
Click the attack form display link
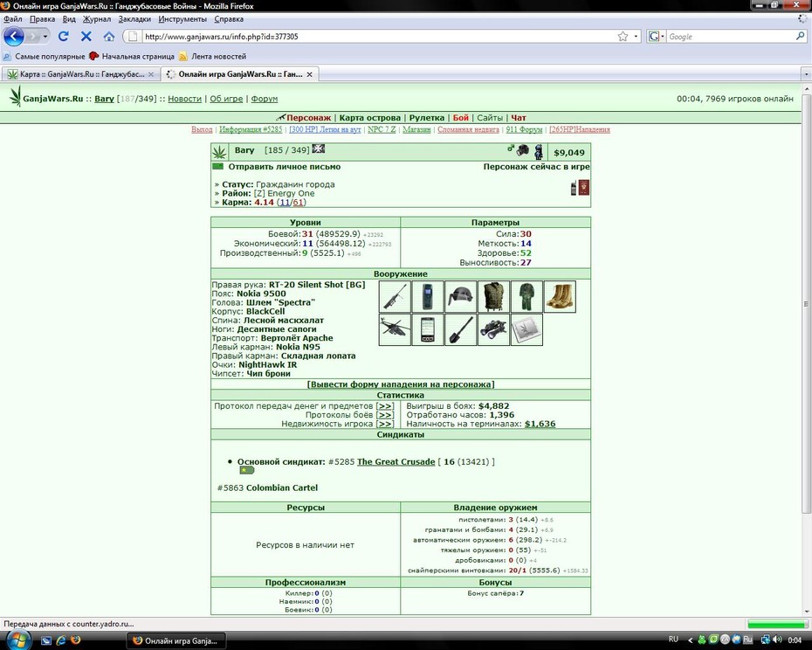point(400,384)
